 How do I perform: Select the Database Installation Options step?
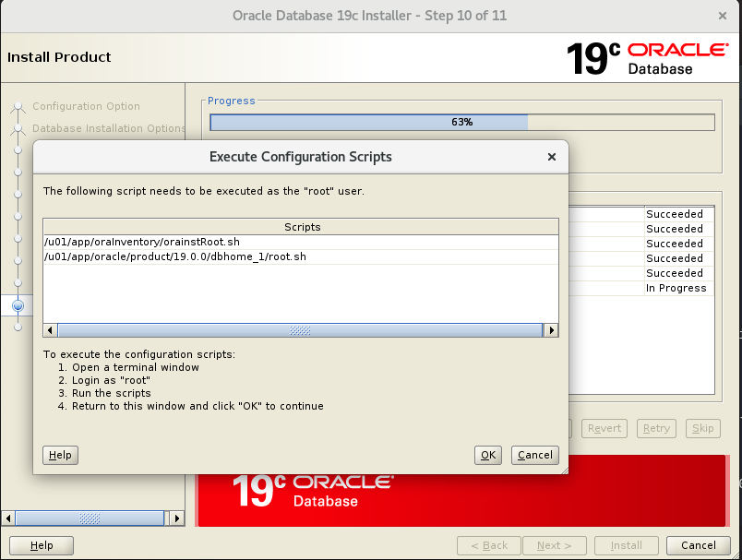click(108, 128)
